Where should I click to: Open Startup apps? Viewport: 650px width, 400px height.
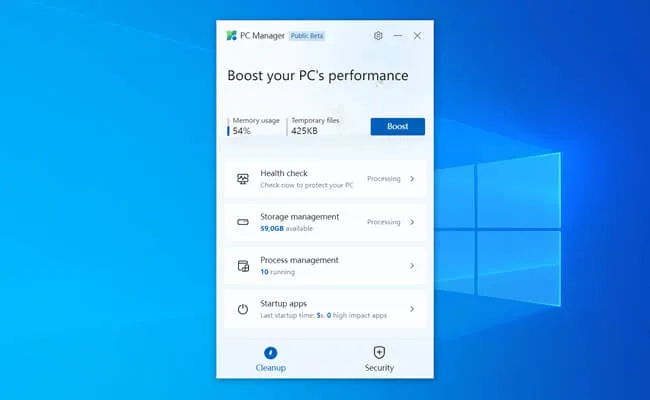pos(325,309)
